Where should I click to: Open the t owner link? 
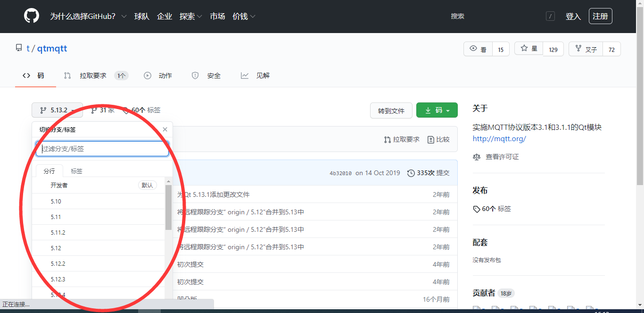tap(28, 49)
